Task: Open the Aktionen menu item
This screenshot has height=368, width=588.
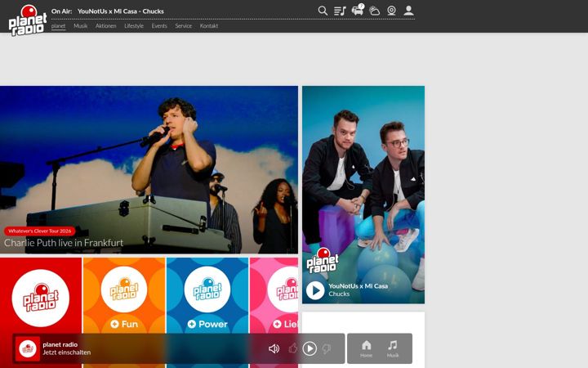Action: [x=105, y=26]
